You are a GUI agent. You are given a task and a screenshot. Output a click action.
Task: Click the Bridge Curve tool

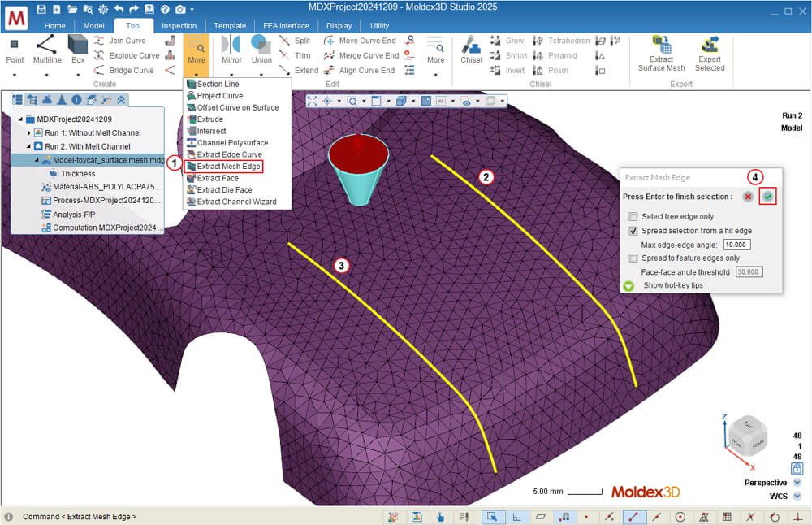pyautogui.click(x=124, y=71)
